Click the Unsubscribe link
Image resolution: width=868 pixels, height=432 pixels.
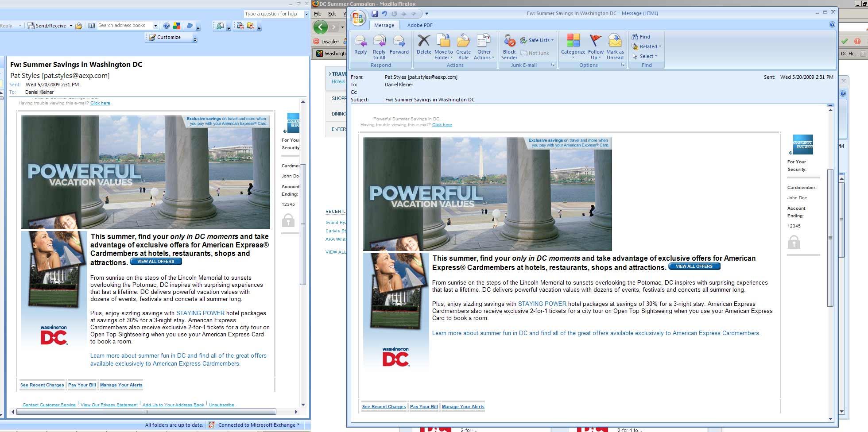pos(221,405)
